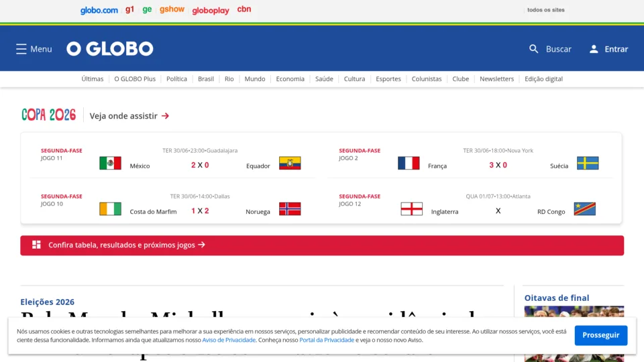
Task: Click the grid icon in red banner
Action: (36, 245)
